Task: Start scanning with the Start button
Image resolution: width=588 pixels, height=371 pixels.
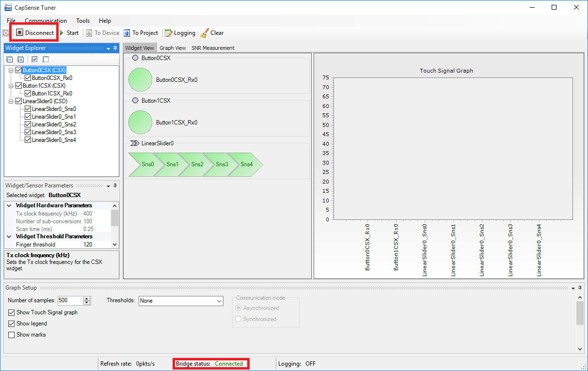Action: point(68,33)
